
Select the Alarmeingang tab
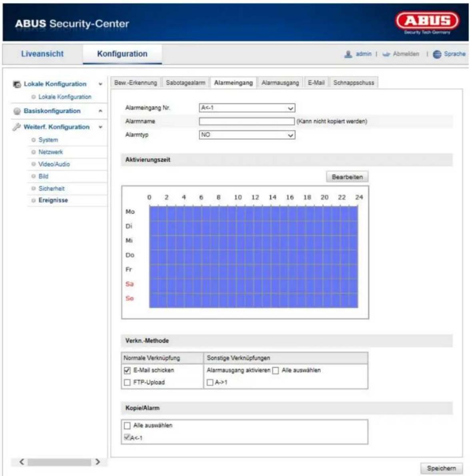coord(233,83)
